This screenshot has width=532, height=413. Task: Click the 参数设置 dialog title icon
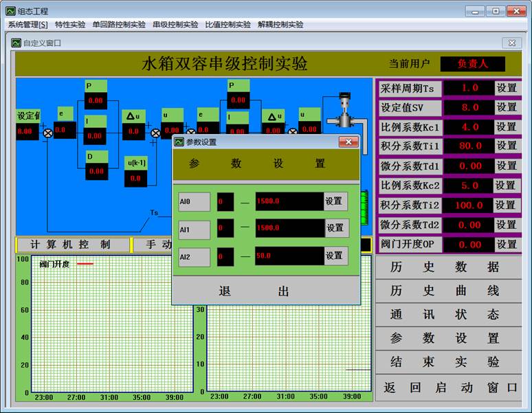pos(179,142)
